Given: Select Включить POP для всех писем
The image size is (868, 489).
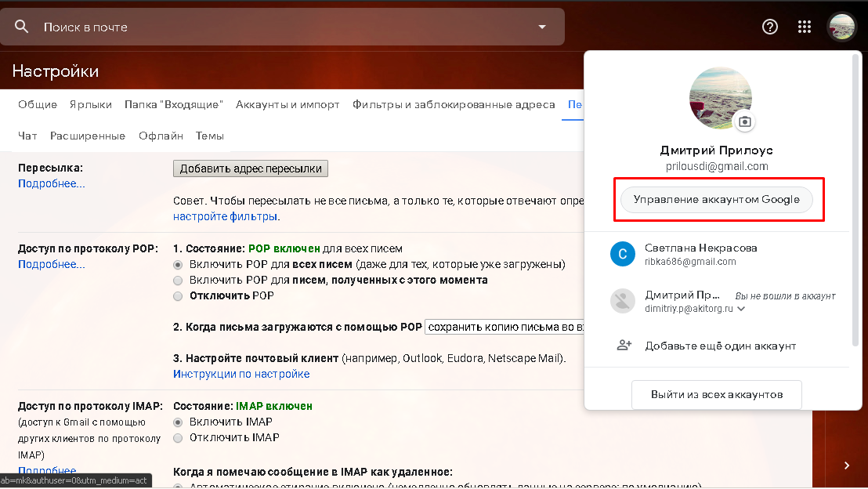Looking at the screenshot, I should coord(178,265).
